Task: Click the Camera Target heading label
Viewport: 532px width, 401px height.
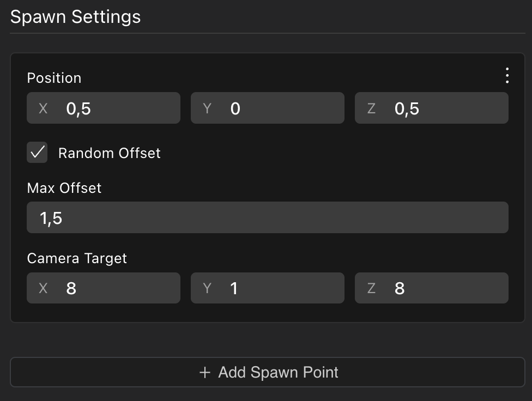Action: click(x=77, y=258)
